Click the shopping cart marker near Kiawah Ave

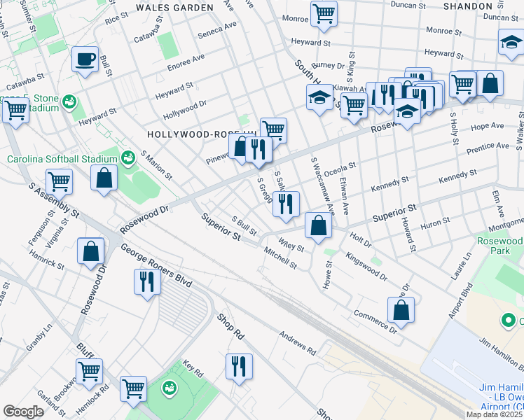pos(354,106)
